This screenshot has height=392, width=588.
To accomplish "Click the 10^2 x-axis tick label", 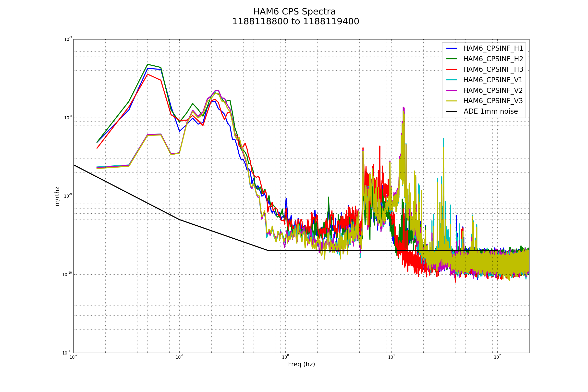I will click(x=497, y=357).
